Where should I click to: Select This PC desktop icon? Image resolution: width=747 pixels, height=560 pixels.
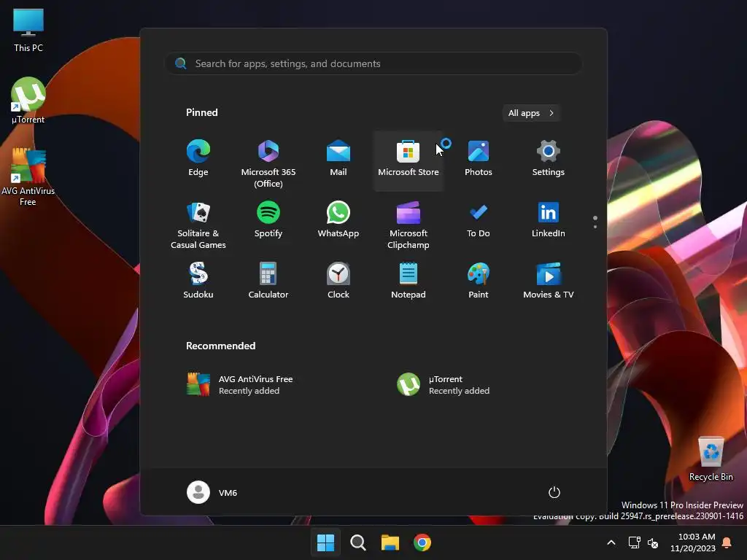coord(28,31)
